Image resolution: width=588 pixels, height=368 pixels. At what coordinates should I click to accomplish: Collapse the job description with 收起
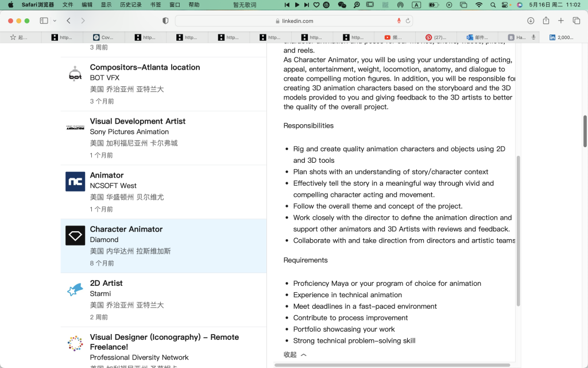(x=295, y=354)
